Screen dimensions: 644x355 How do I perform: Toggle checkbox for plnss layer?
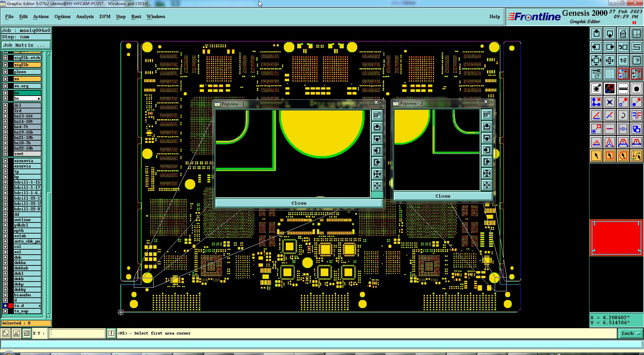(5, 72)
